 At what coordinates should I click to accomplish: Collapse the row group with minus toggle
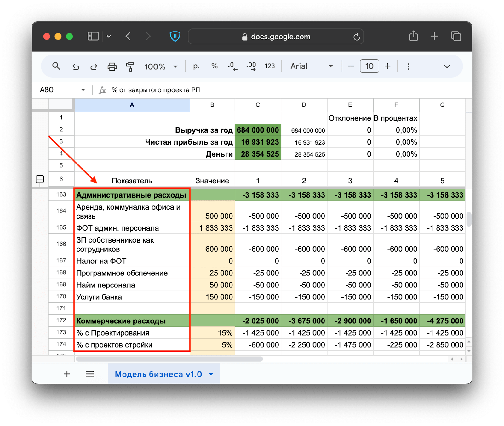pyautogui.click(x=40, y=179)
